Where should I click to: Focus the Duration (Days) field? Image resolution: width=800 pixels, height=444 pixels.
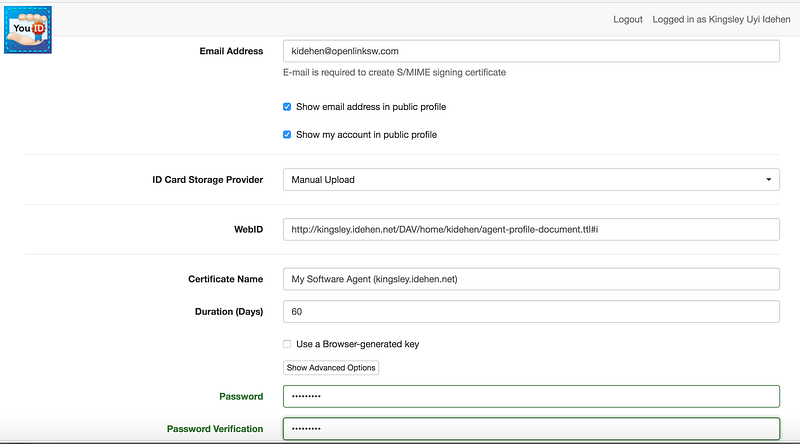[531, 311]
